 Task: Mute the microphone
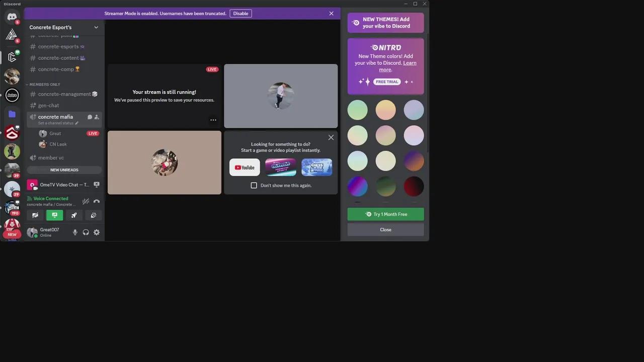(75, 232)
